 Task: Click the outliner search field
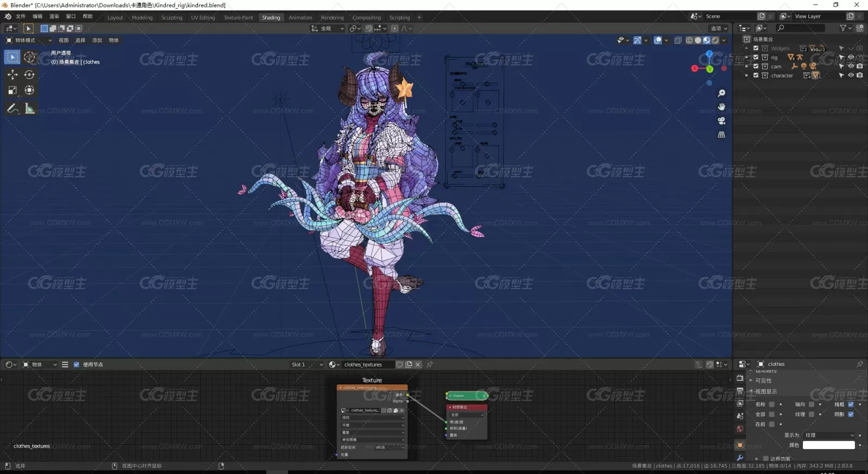tap(801, 28)
